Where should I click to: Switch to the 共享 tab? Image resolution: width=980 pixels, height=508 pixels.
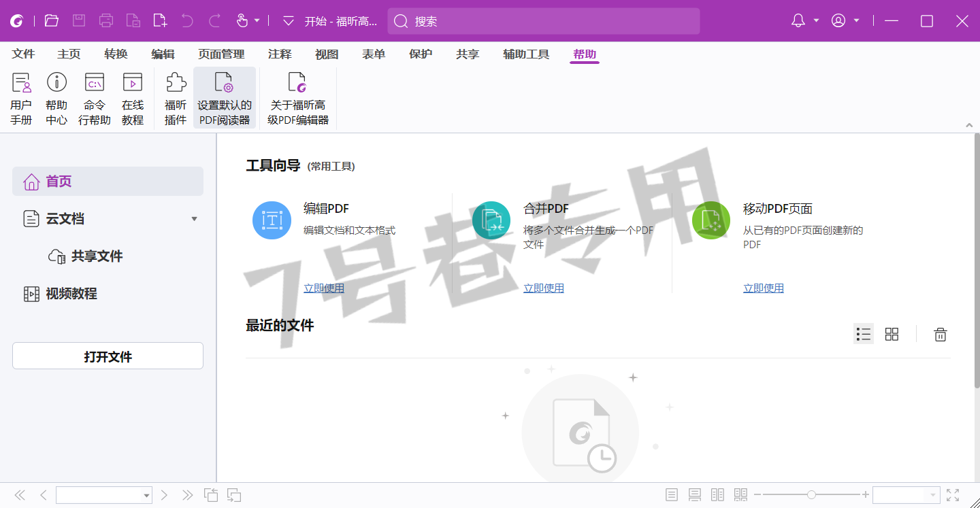pyautogui.click(x=468, y=54)
